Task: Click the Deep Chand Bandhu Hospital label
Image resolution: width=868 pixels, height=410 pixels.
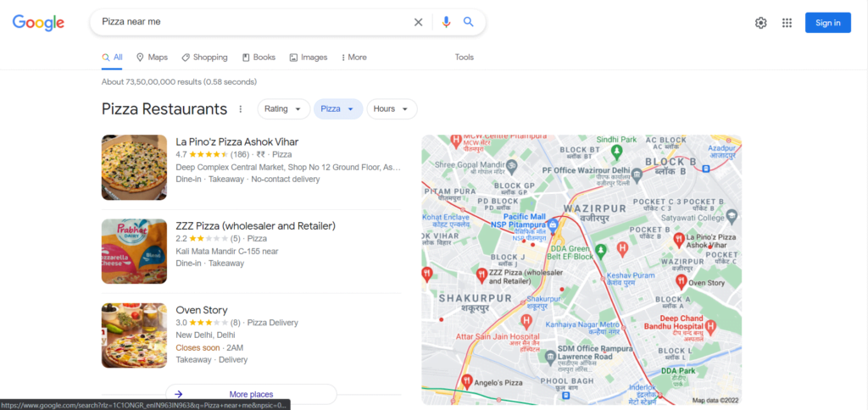Action: [x=673, y=322]
